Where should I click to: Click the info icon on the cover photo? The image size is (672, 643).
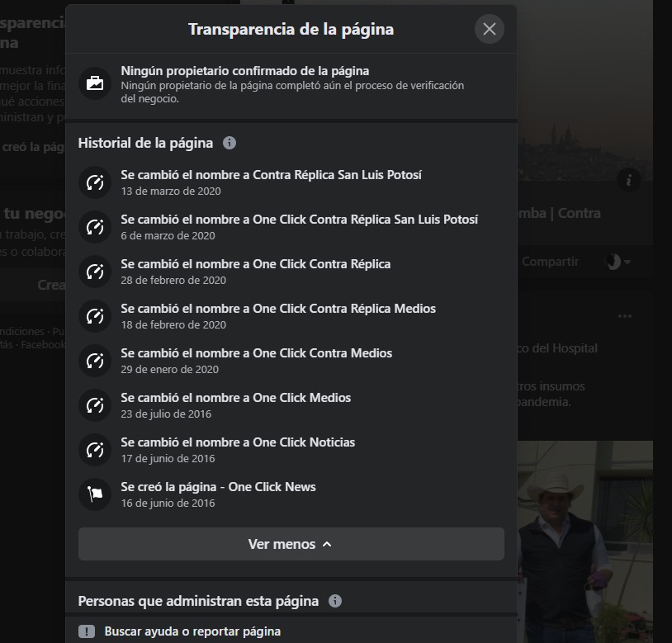tap(629, 180)
